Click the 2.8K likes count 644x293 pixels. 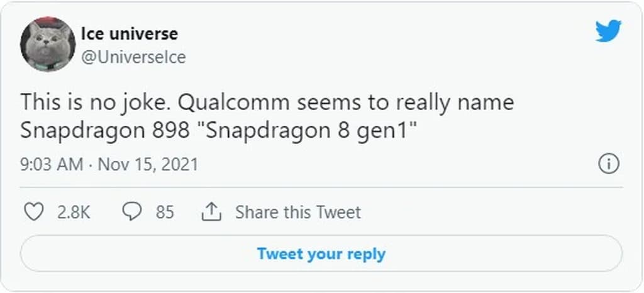[74, 213]
